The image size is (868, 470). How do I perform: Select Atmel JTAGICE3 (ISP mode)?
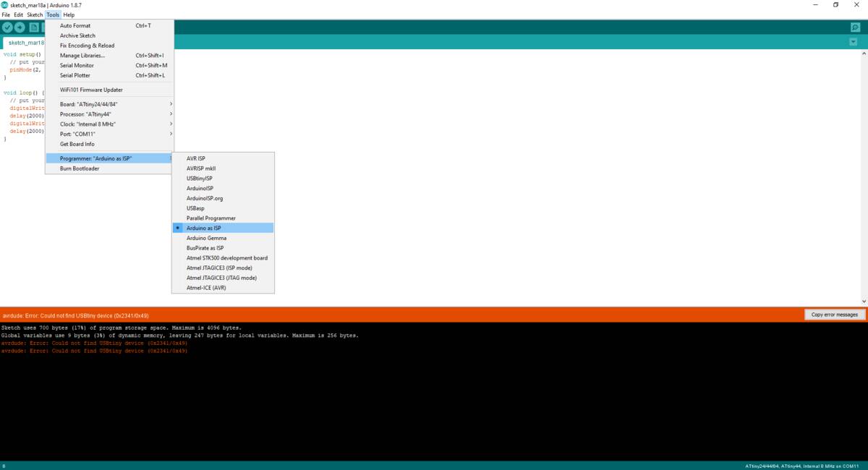click(x=223, y=268)
